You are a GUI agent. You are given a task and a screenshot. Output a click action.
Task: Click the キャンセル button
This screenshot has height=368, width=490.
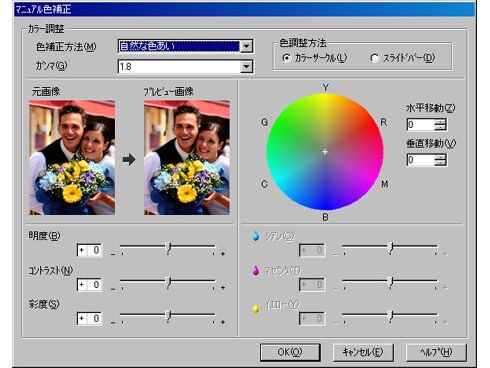click(363, 352)
